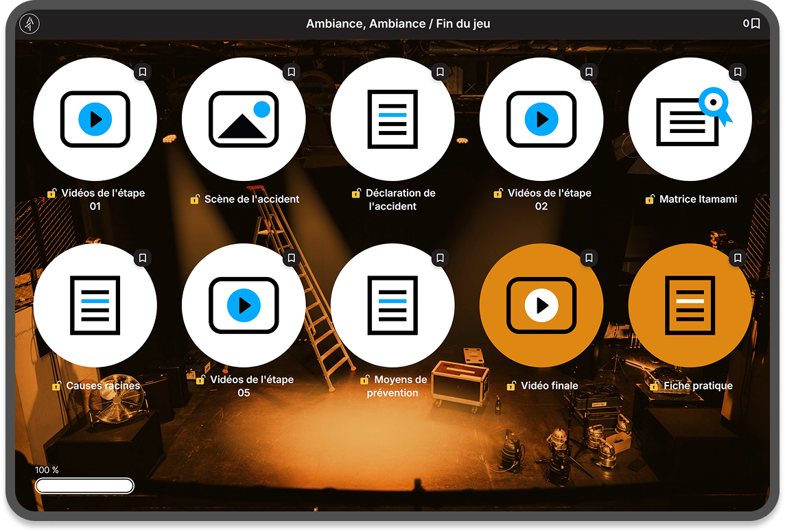Viewport: 785px width, 532px height.
Task: Click the Ambiance, Ambiance / Fin du jeu title
Action: click(398, 24)
